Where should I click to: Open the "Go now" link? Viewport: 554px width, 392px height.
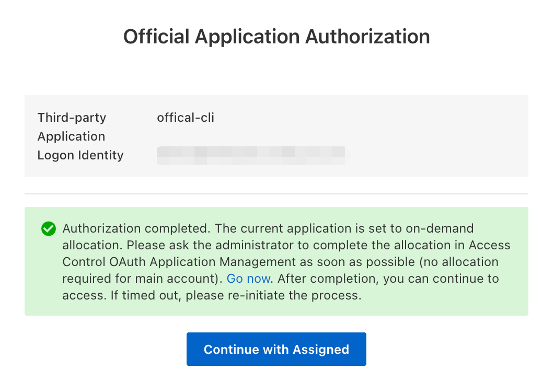tap(248, 279)
